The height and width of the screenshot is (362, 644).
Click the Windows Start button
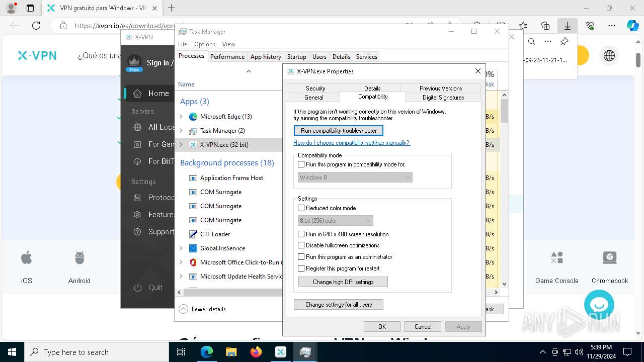pyautogui.click(x=12, y=352)
